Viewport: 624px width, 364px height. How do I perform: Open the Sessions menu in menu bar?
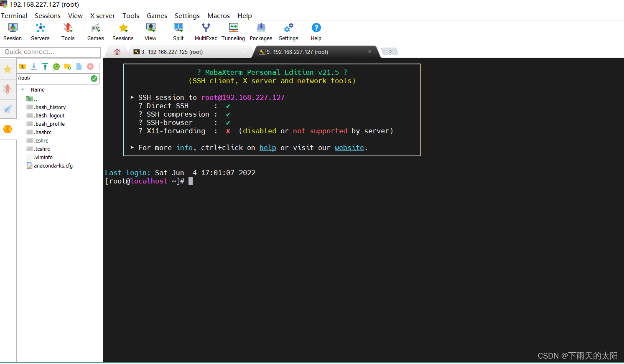click(48, 15)
